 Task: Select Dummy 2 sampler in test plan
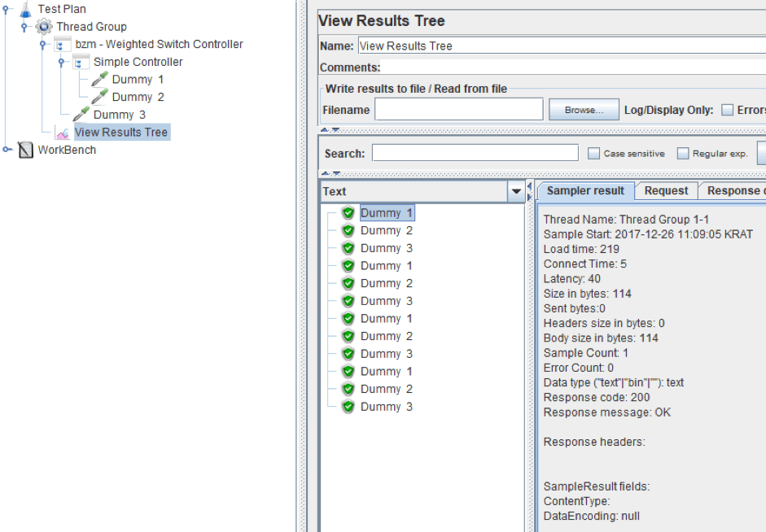[x=138, y=97]
